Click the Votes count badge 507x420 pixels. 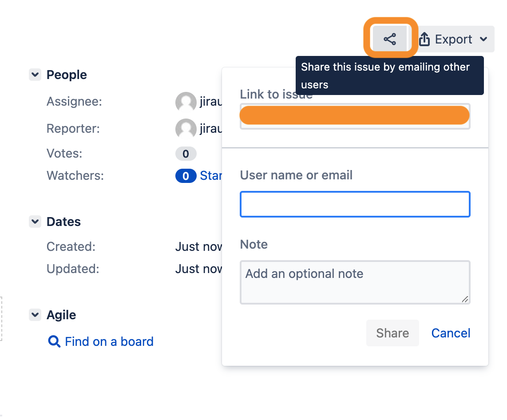(x=186, y=154)
